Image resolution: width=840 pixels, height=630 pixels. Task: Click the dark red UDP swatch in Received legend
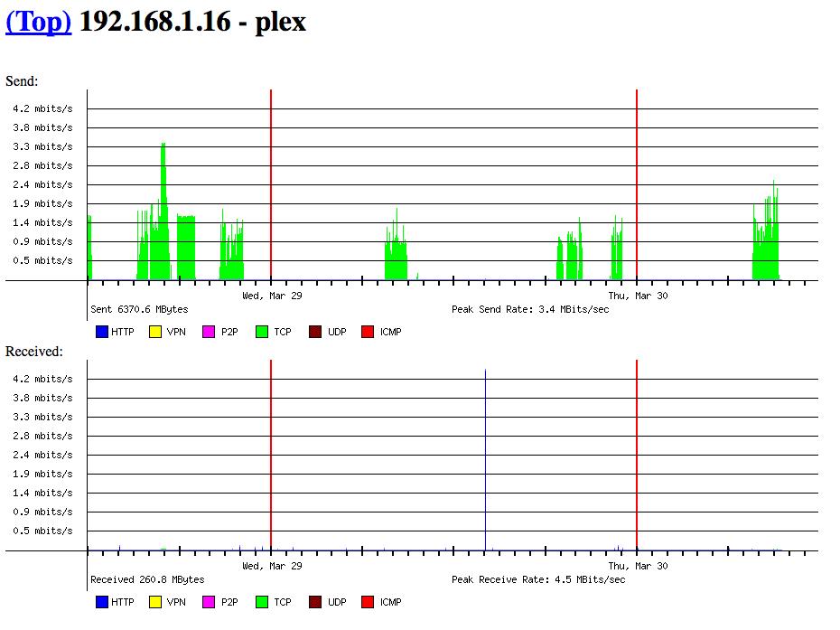315,602
